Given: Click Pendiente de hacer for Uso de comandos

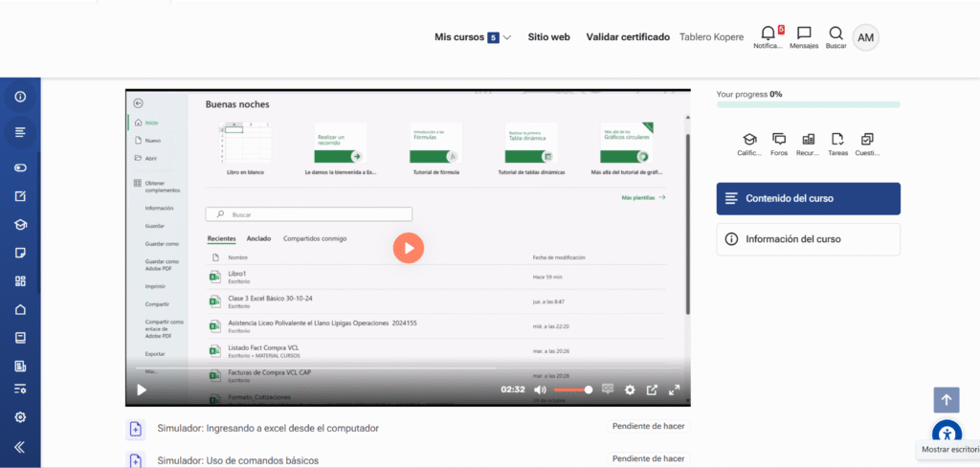Looking at the screenshot, I should 648,458.
